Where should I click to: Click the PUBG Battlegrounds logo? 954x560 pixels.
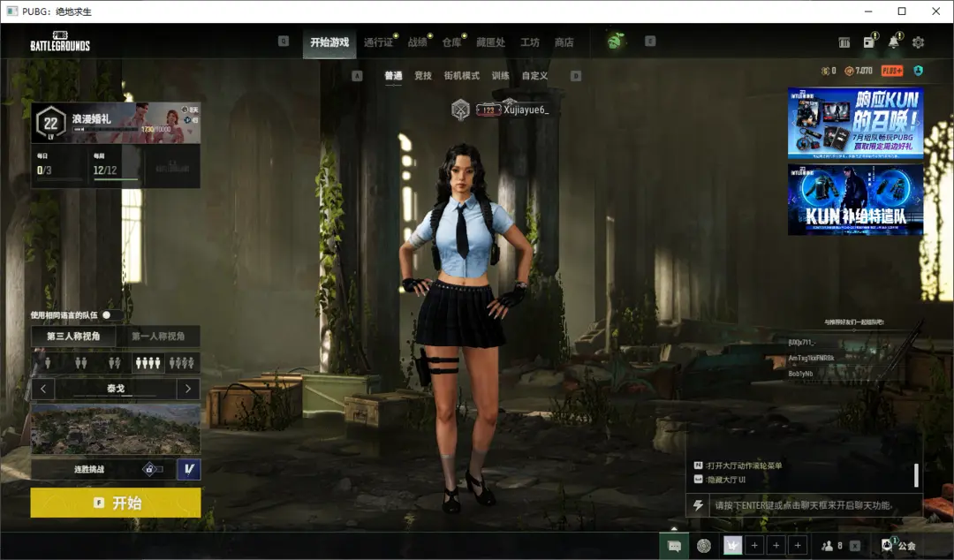[x=60, y=42]
